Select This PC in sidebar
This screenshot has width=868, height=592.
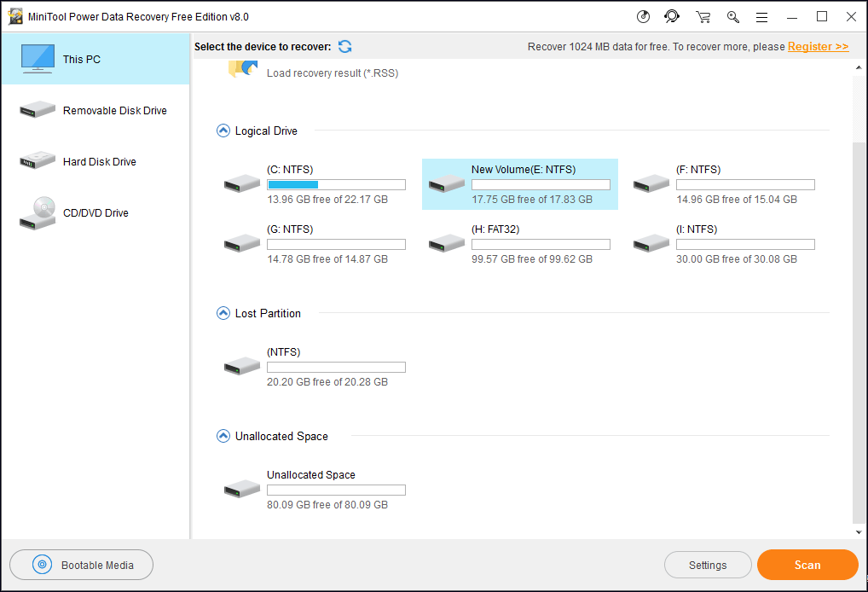(x=95, y=59)
